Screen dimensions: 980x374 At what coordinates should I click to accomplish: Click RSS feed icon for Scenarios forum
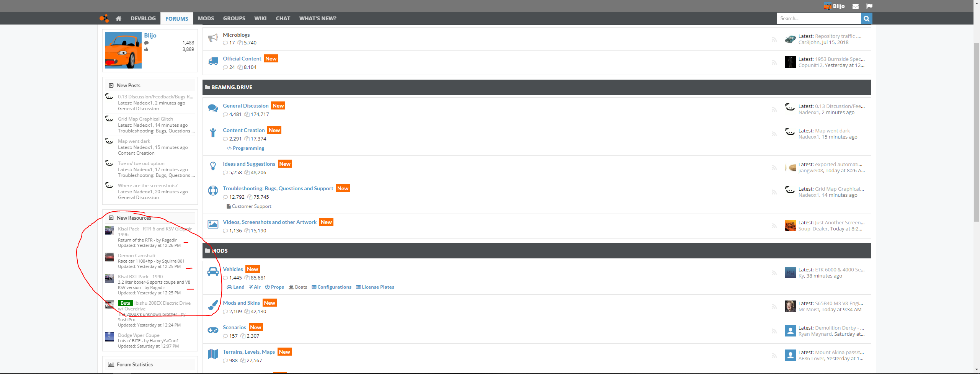[x=774, y=331]
